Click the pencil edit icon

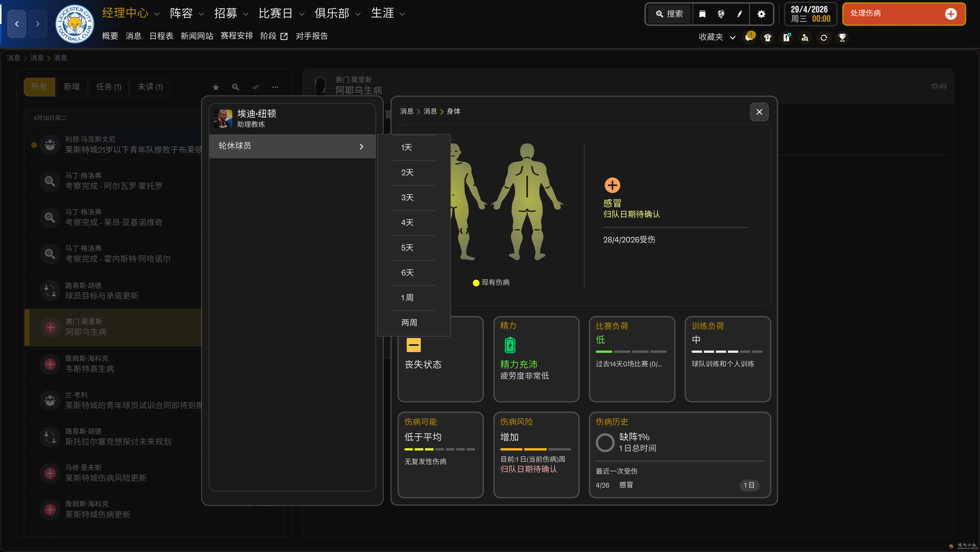[740, 14]
